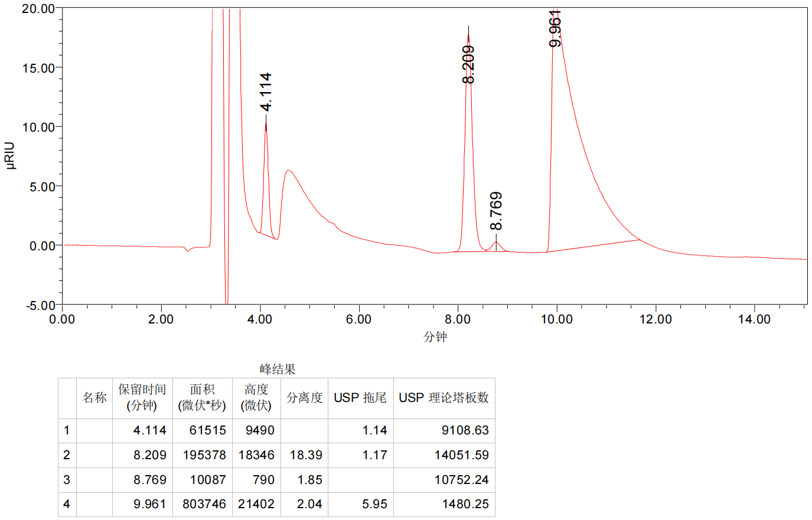Click the 名称 column header
Viewport: 812px width, 520px height.
pos(94,398)
